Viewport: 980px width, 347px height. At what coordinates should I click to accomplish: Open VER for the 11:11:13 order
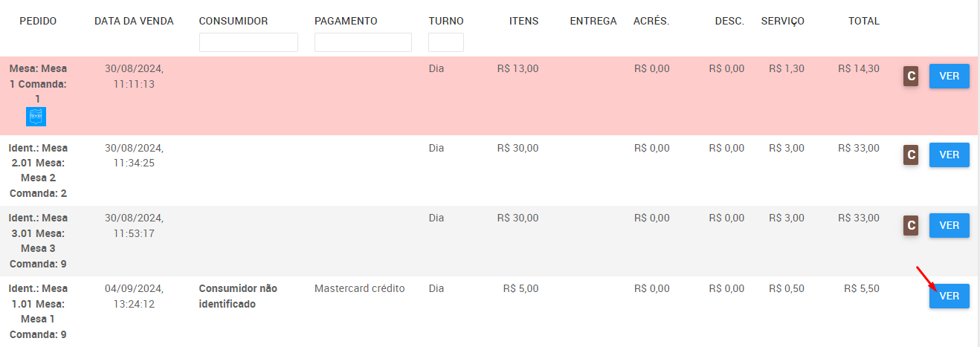[x=950, y=76]
